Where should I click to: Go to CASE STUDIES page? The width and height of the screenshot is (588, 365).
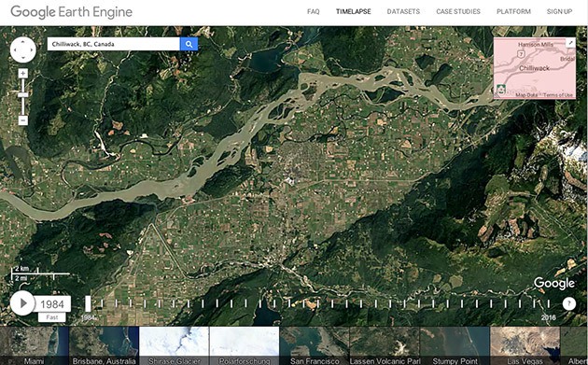click(458, 11)
